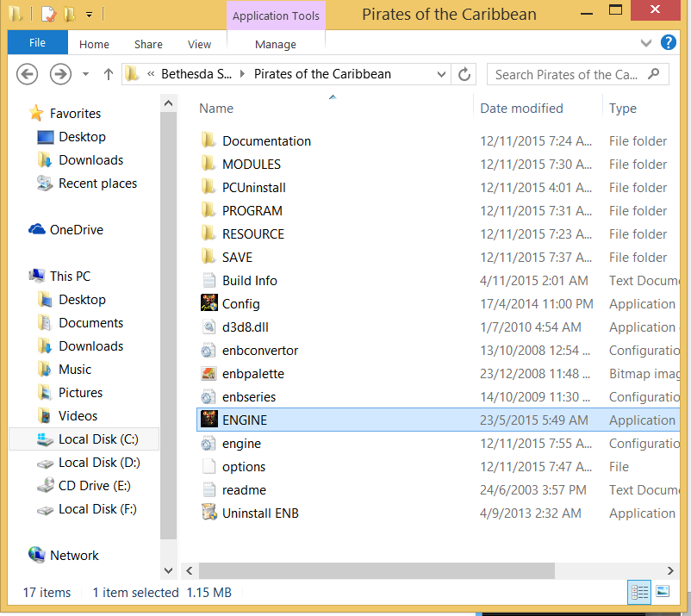This screenshot has width=691, height=616.
Task: Click the enbconvertor configuration file icon
Action: coord(209,351)
